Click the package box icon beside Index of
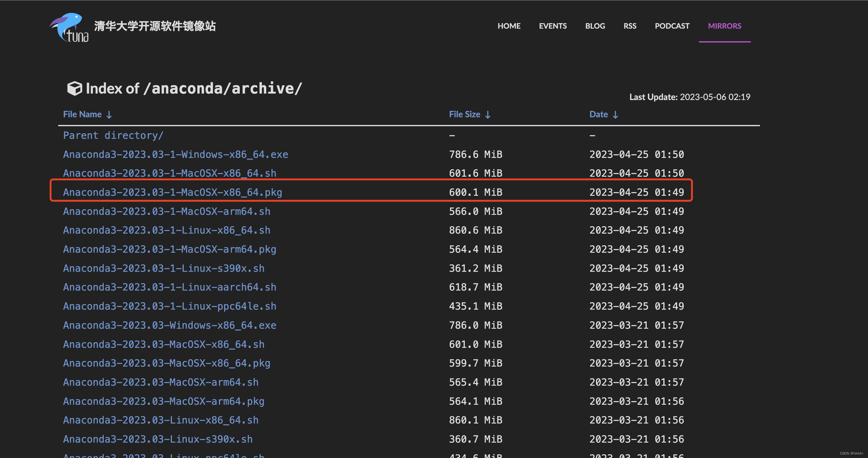This screenshot has width=868, height=458. (x=74, y=89)
